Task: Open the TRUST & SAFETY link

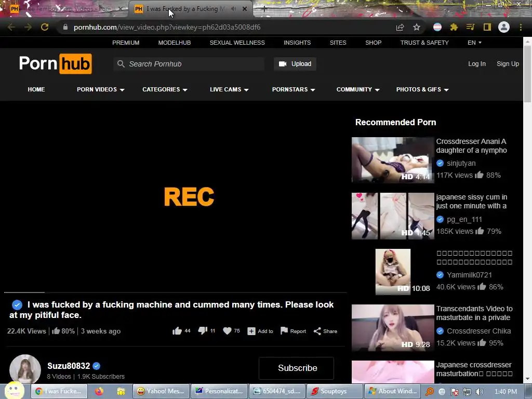Action: click(x=424, y=43)
